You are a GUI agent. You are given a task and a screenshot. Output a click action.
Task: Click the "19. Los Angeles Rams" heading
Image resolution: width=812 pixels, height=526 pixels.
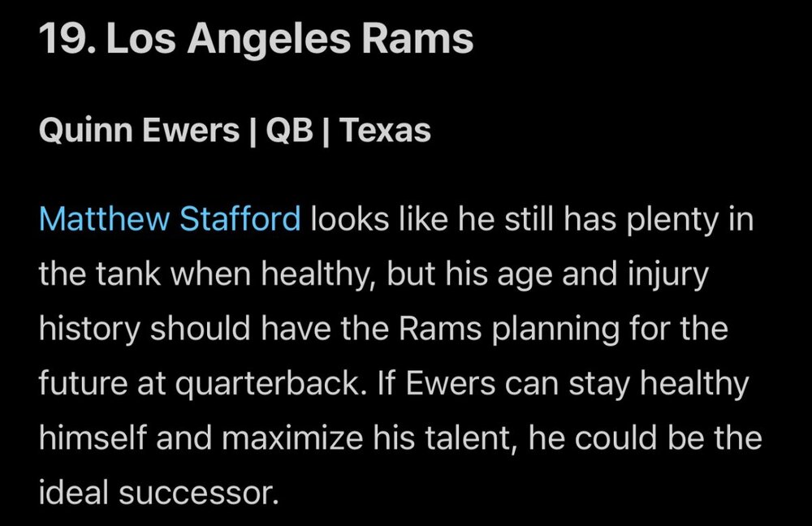[x=256, y=40]
